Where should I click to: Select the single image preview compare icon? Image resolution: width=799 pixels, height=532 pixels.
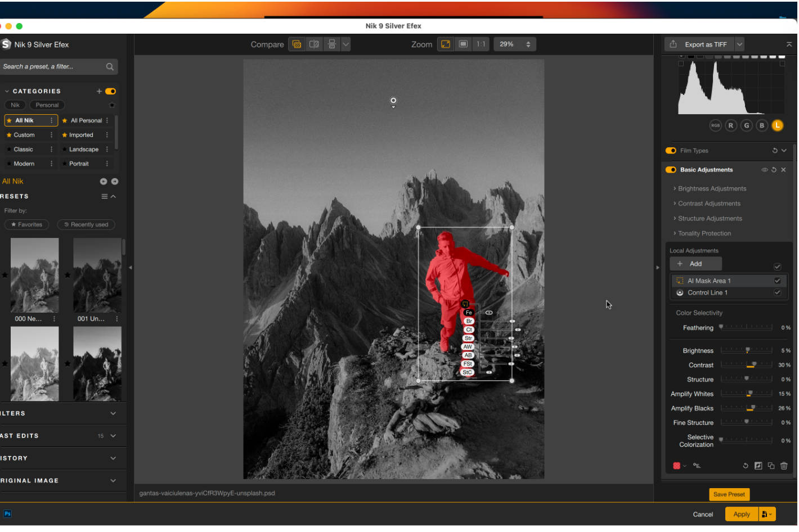click(297, 44)
